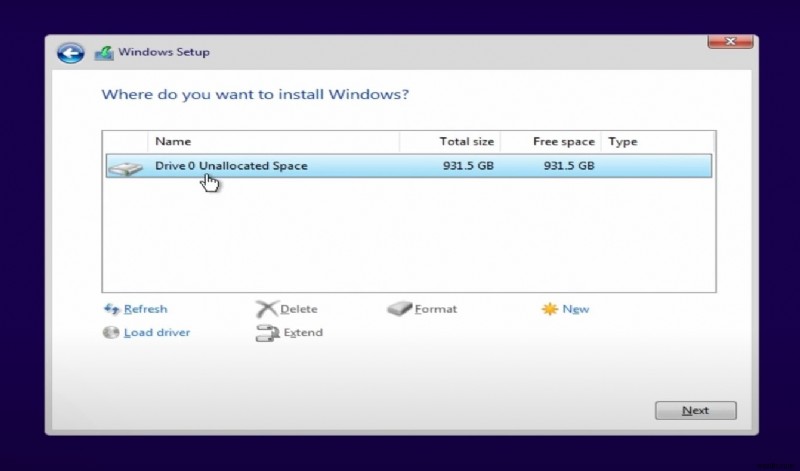
Task: Click the 931.5 GB total size cell
Action: point(468,166)
